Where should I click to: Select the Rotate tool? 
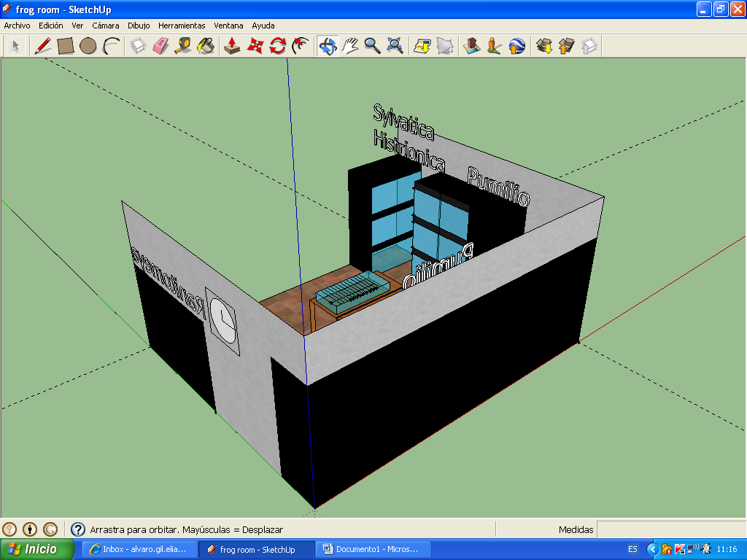277,46
